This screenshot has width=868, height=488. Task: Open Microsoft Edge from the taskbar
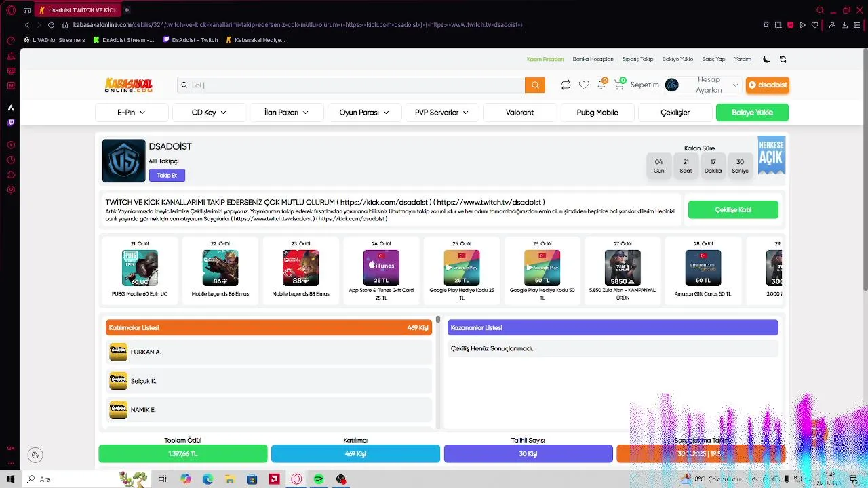[208, 479]
